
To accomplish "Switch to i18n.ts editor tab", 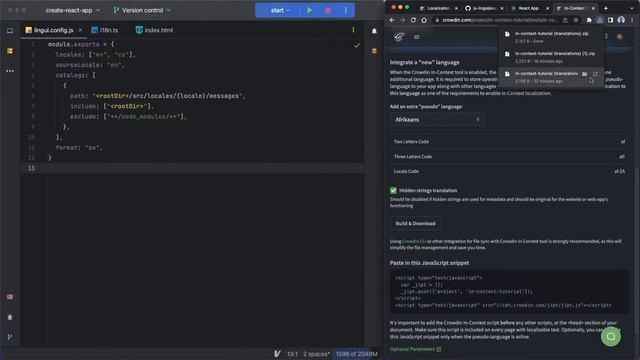I will click(105, 30).
